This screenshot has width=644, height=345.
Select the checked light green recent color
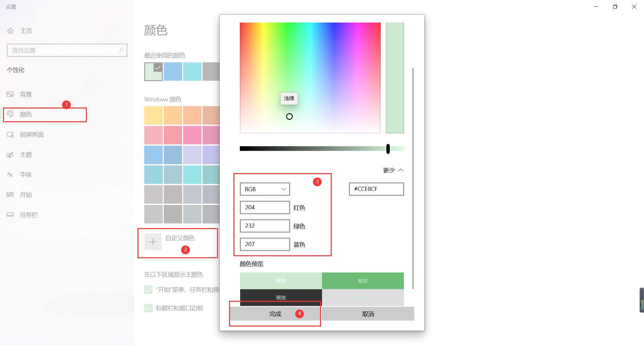point(153,71)
